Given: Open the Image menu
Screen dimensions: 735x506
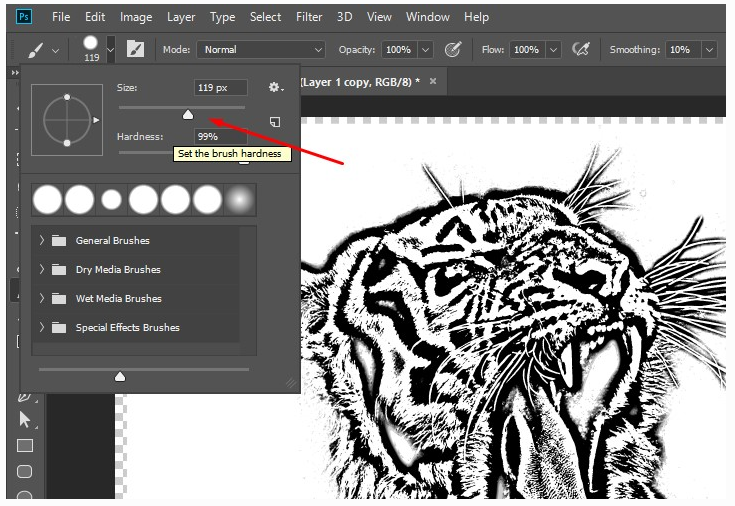Looking at the screenshot, I should pos(136,17).
